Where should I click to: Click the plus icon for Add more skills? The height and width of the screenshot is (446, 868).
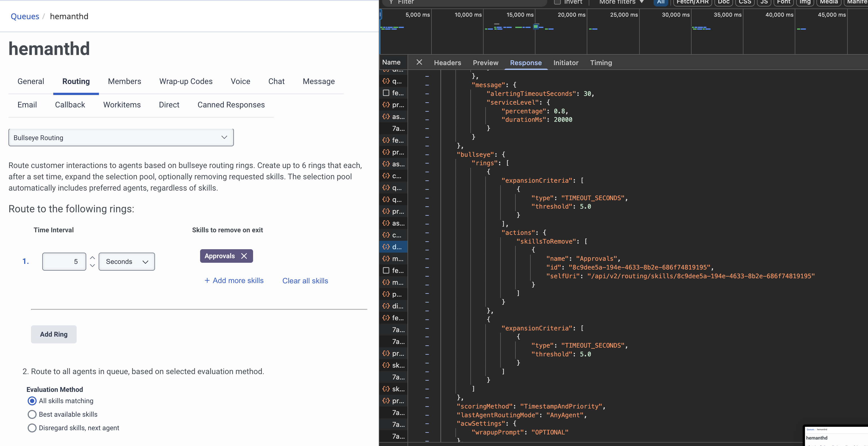207,281
